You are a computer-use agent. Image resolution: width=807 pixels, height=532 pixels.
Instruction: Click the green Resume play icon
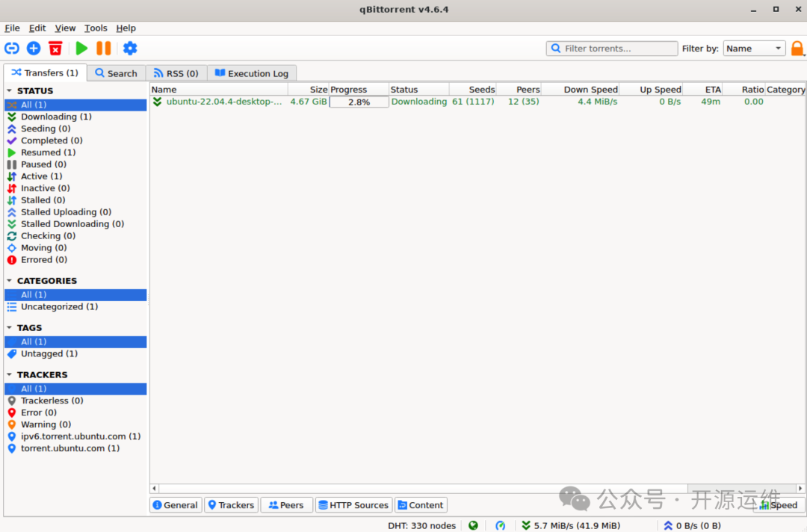[81, 49]
